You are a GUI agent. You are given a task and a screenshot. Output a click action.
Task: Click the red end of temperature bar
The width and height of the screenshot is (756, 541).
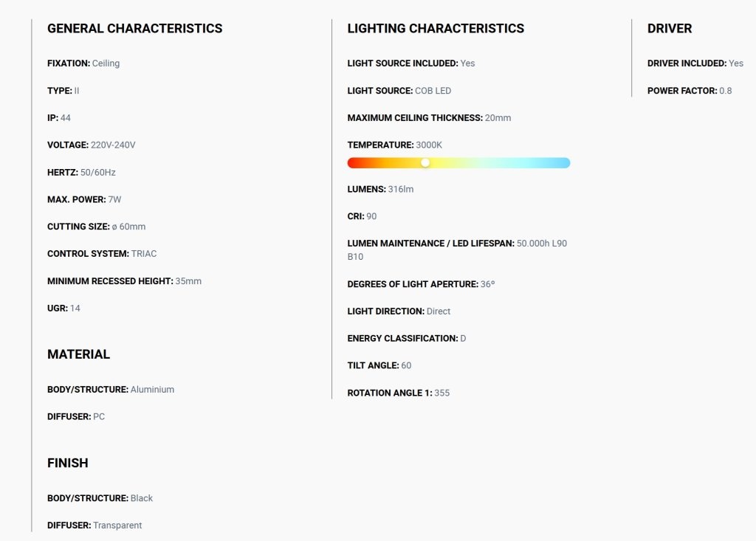click(354, 163)
